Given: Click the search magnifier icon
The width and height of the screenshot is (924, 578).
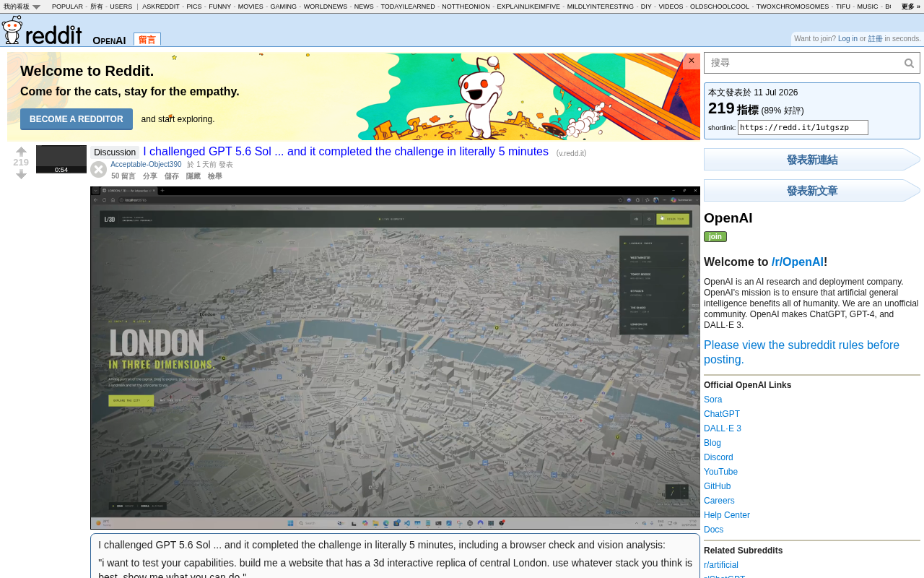Looking at the screenshot, I should [910, 64].
